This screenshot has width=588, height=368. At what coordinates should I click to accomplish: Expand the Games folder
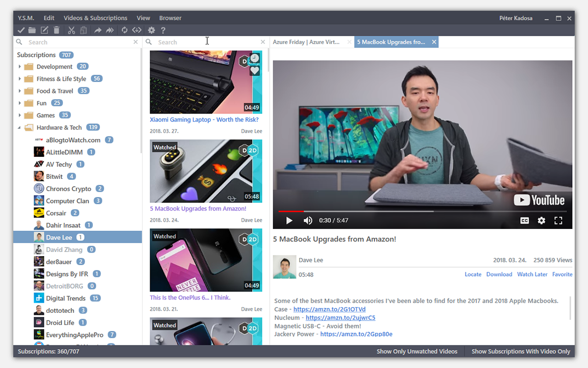tap(19, 116)
